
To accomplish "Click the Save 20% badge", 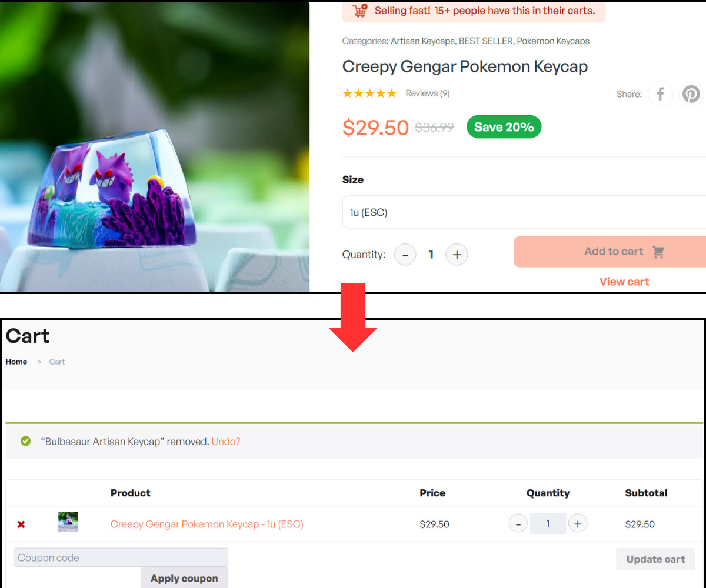I will [504, 127].
